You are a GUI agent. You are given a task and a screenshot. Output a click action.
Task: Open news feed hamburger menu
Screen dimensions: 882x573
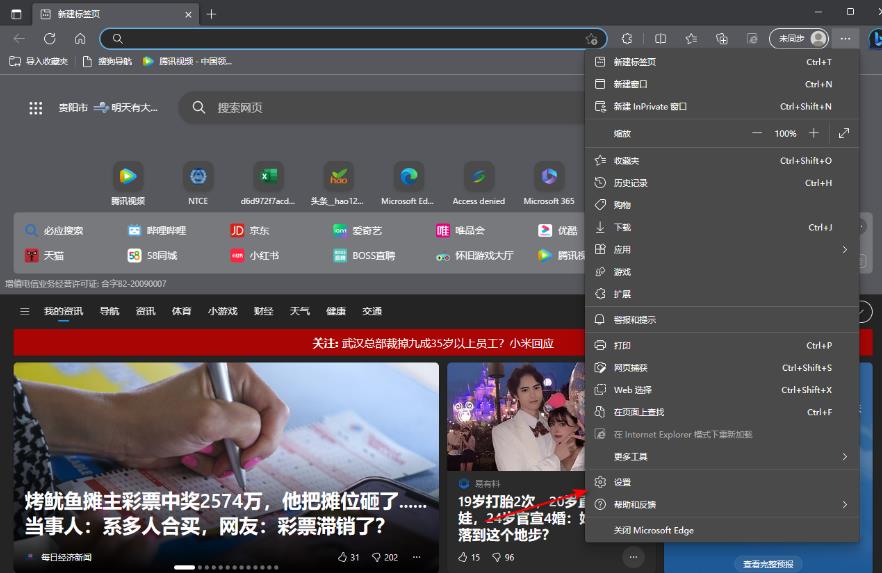point(25,311)
